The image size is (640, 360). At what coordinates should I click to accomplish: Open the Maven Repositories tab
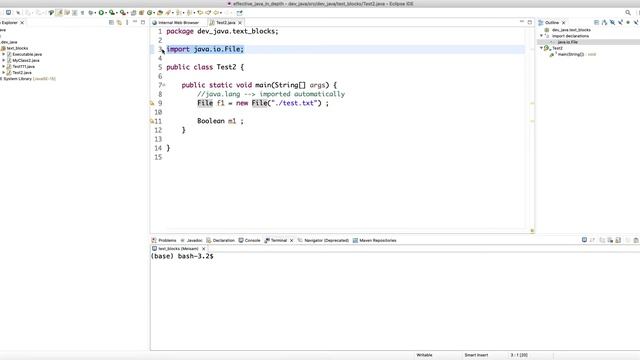point(375,240)
